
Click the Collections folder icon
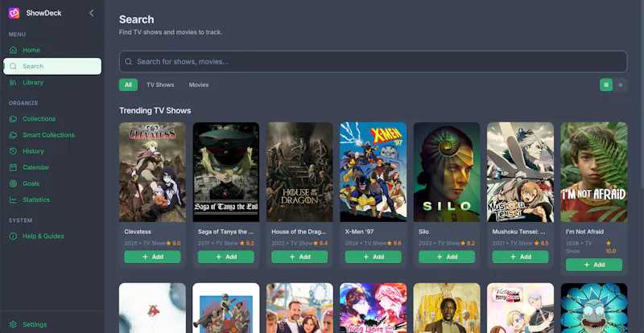click(13, 119)
